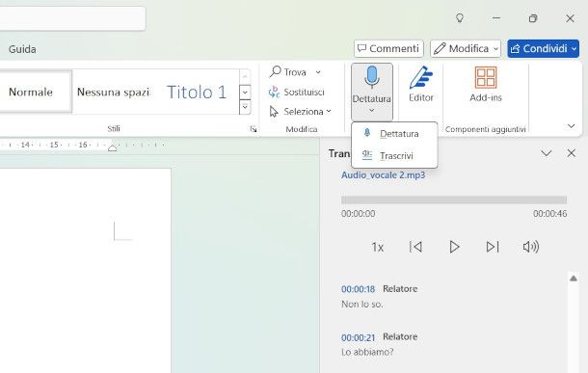
Task: Click the search box in title bar
Action: point(72,18)
